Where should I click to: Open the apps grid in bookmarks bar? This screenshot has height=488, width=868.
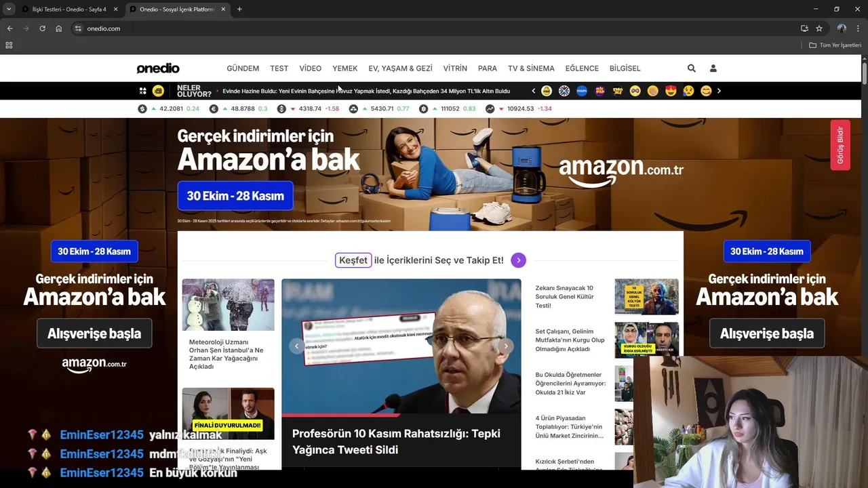[9, 45]
